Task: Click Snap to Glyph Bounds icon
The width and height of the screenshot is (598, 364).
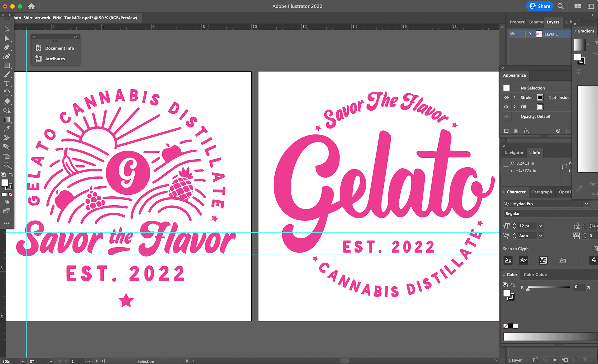Action: coord(543,260)
